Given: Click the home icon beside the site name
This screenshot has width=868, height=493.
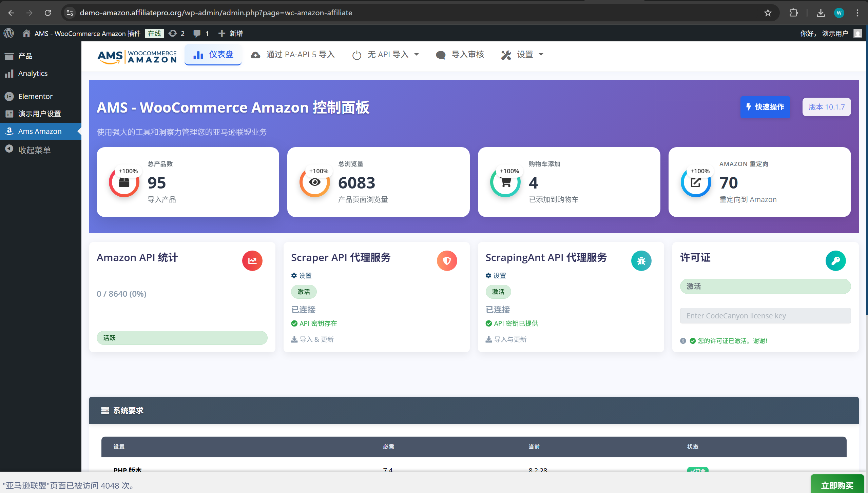Looking at the screenshot, I should tap(26, 33).
